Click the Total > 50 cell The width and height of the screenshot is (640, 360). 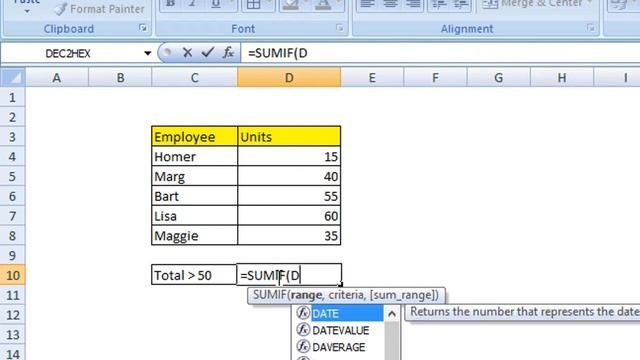click(x=194, y=275)
